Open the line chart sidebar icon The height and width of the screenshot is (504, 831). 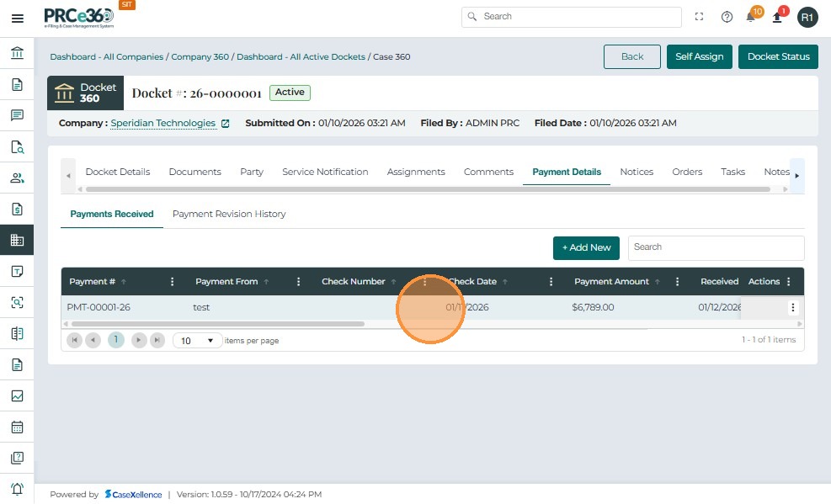(x=17, y=396)
